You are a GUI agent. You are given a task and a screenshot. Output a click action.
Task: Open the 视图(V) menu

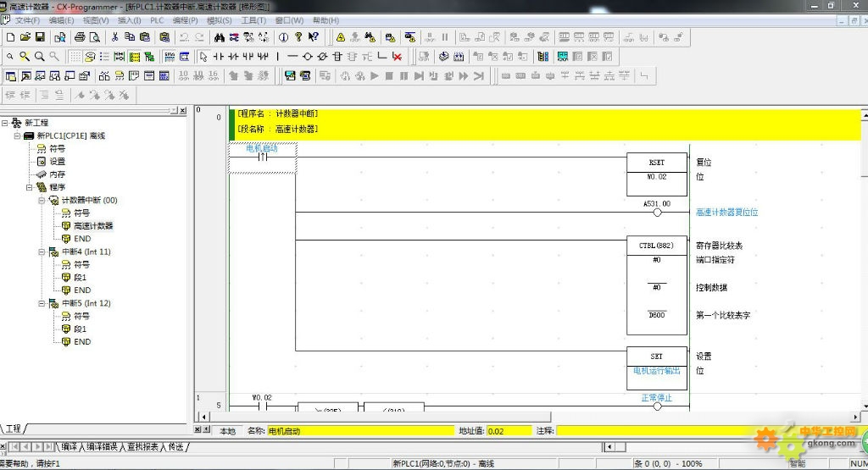click(95, 20)
